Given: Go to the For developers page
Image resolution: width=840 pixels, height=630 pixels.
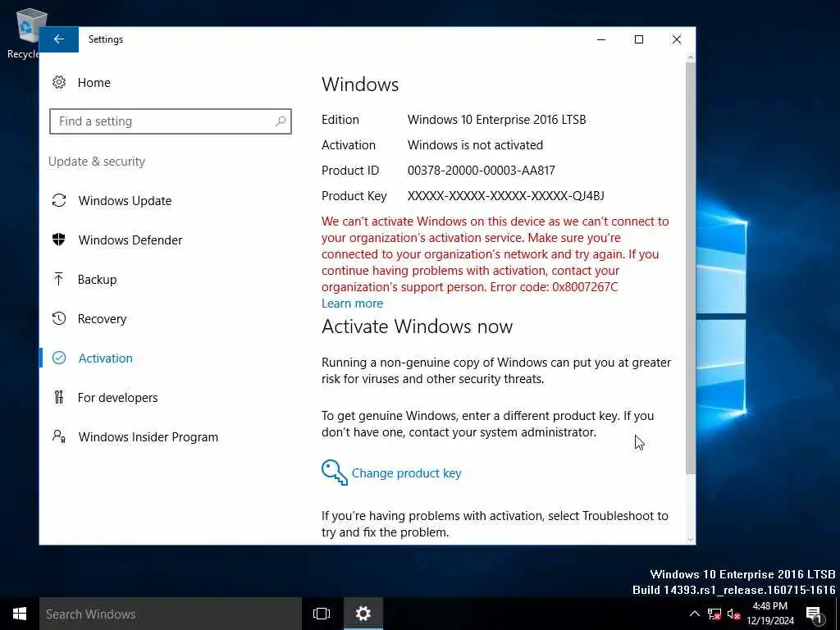Looking at the screenshot, I should pyautogui.click(x=118, y=398).
